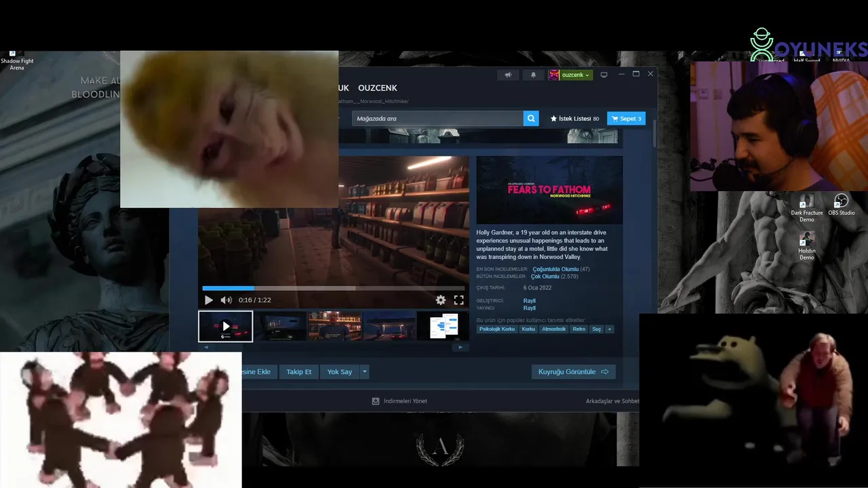Click the Fears to Fathom header image
This screenshot has width=868, height=488.
click(x=549, y=190)
